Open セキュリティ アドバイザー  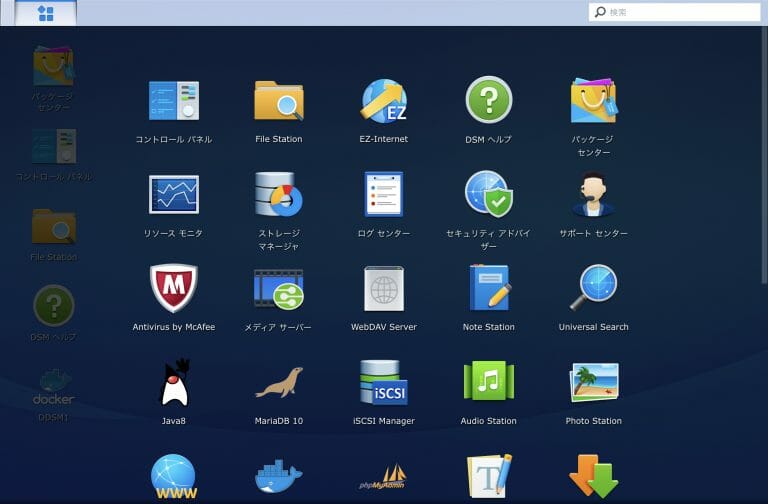tap(489, 211)
